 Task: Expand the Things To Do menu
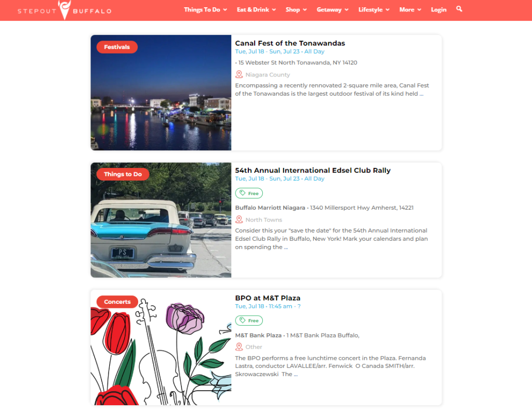(205, 9)
